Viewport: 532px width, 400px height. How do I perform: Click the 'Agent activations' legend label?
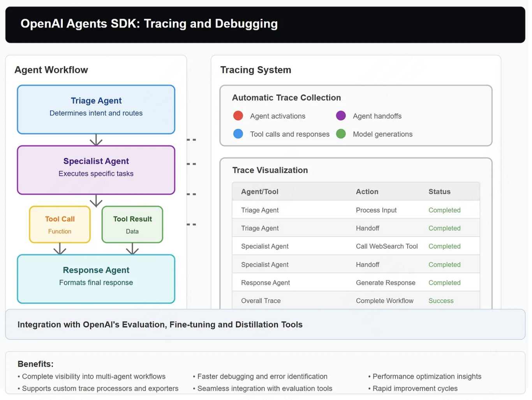pos(277,116)
